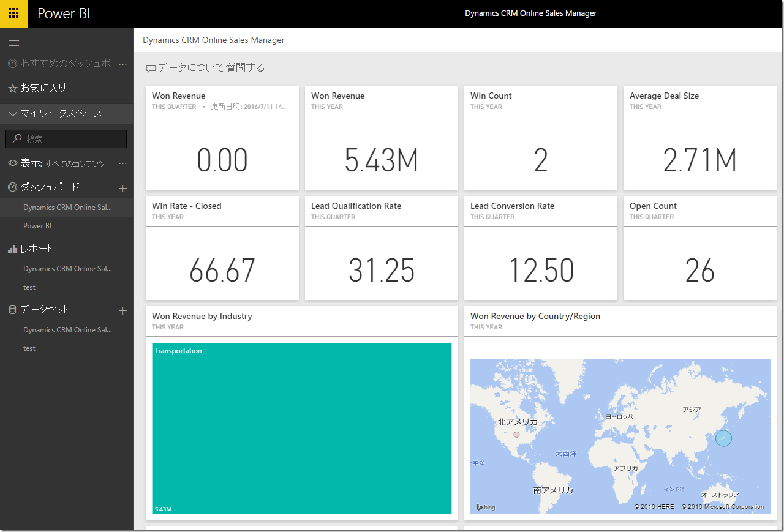Click Dynamics CRM Online Sales Manager breadcrumb

tap(214, 40)
